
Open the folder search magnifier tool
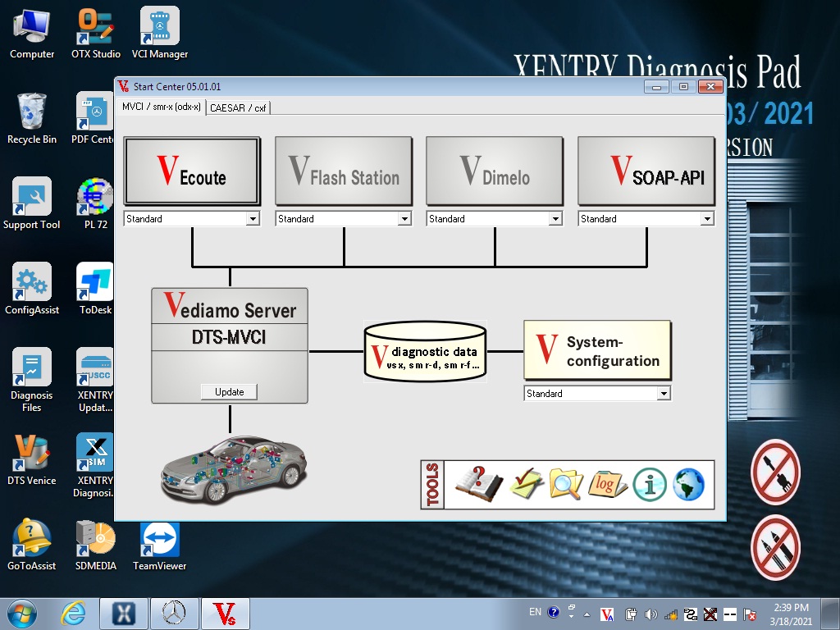566,484
